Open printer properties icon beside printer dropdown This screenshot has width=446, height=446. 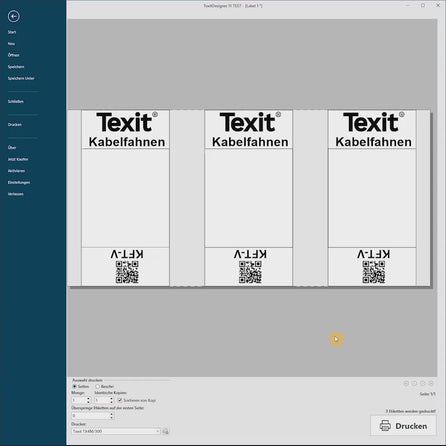pos(165,431)
